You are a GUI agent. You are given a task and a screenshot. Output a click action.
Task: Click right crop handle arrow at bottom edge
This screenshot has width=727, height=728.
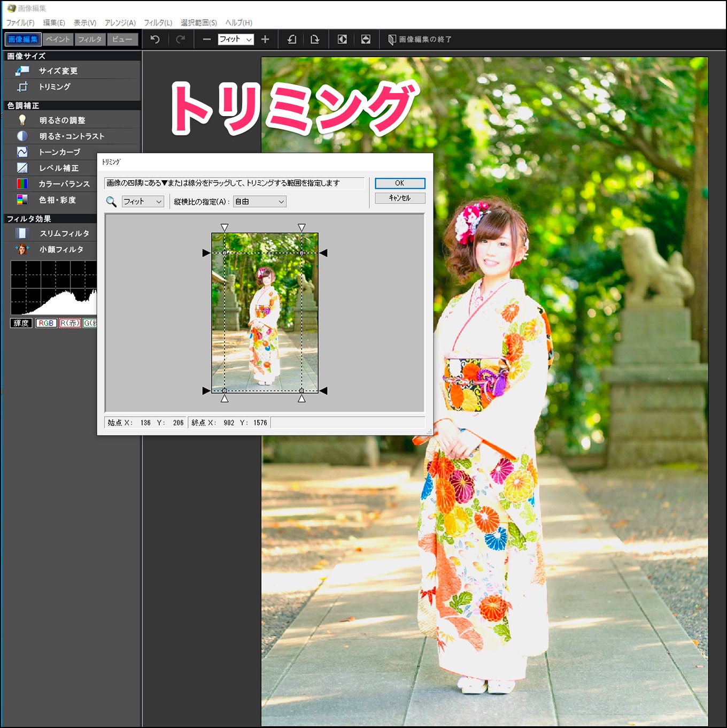coord(323,390)
